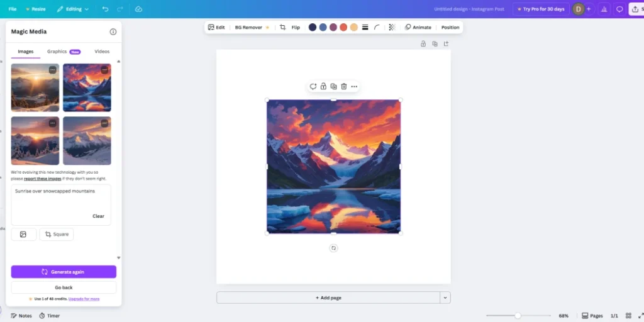644x322 pixels.
Task: Click the comment speech bubble icon
Action: point(619,9)
